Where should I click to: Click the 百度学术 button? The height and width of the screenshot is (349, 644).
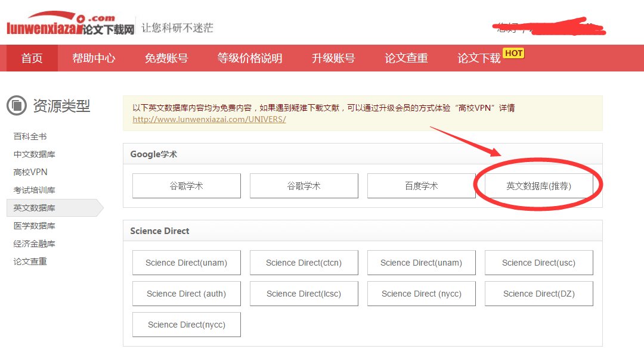[422, 186]
